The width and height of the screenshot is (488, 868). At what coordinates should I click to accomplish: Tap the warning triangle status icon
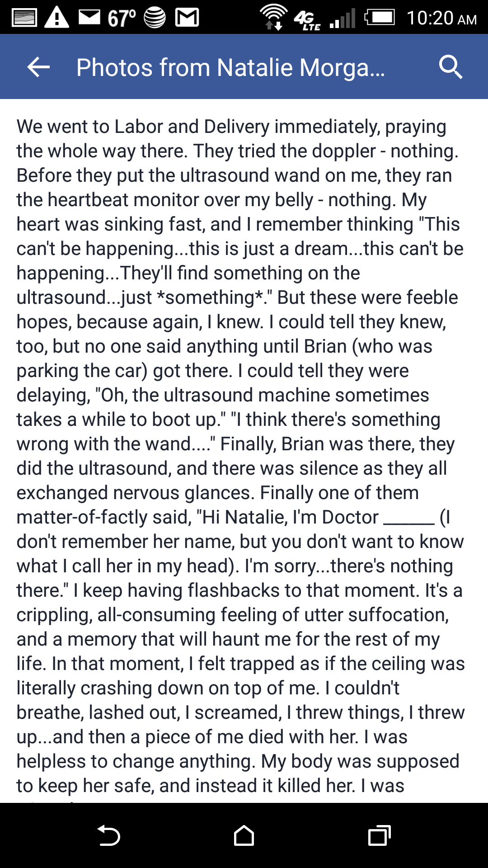(x=56, y=18)
